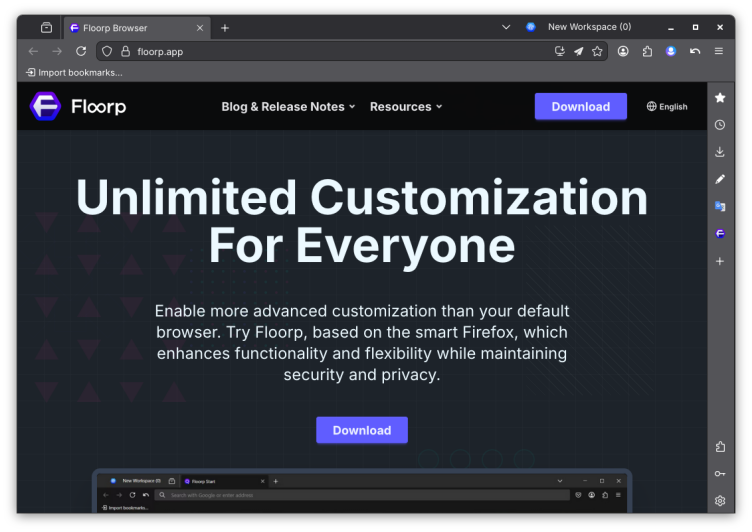This screenshot has width=752, height=532.
Task: Open the history clock panel in the sidebar
Action: [720, 125]
